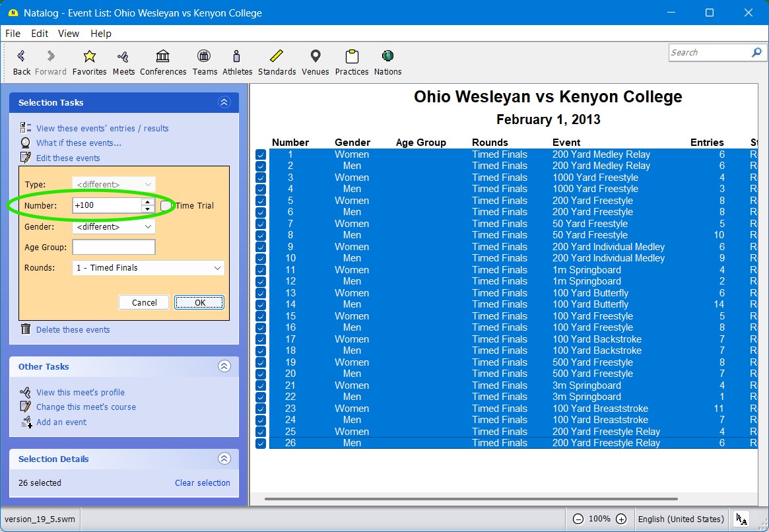The width and height of the screenshot is (769, 532).
Task: Click the zoom in plus button
Action: tap(620, 519)
